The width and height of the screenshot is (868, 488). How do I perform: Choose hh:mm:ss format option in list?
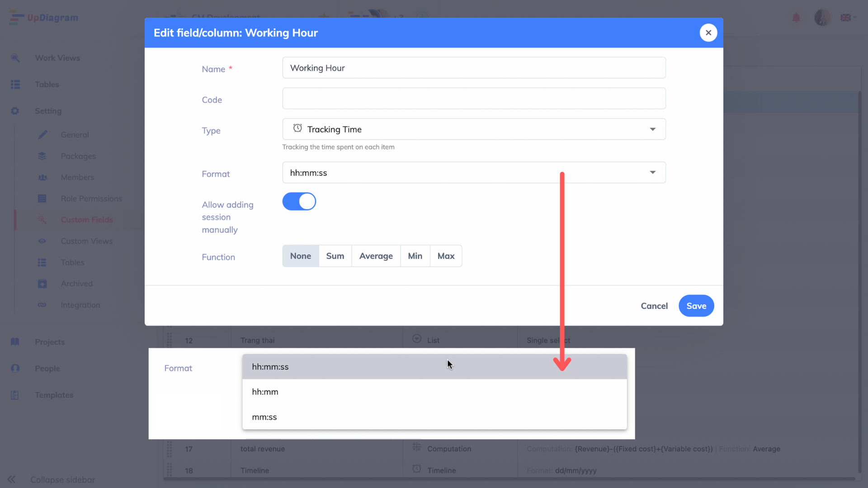pos(434,367)
